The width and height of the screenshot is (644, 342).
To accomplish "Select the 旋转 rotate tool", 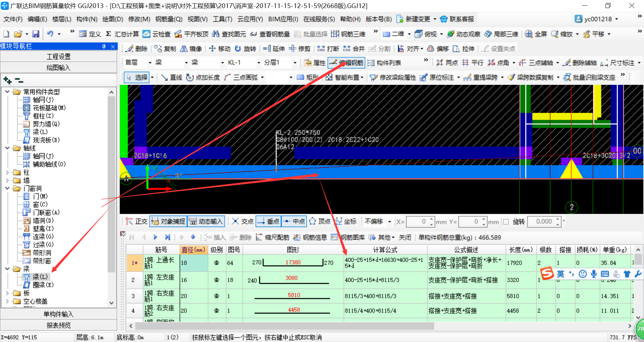I will click(245, 49).
